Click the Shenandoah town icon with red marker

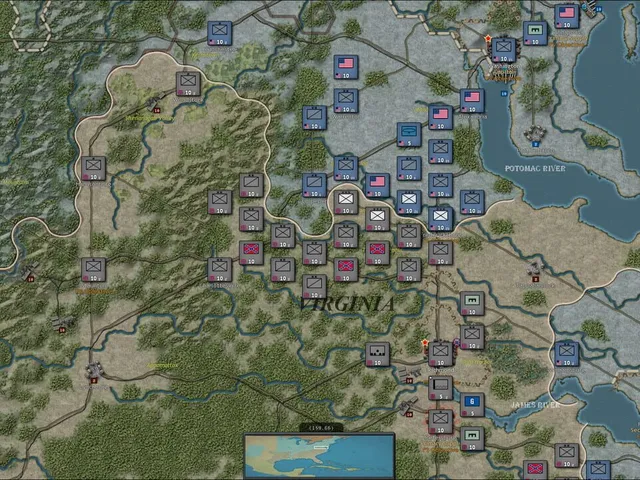click(155, 103)
